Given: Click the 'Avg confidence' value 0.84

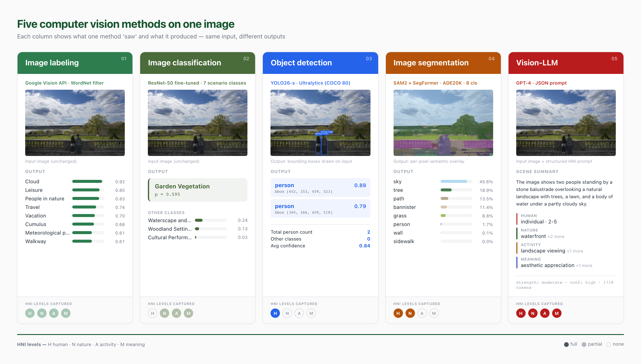Looking at the screenshot, I should 365,246.
